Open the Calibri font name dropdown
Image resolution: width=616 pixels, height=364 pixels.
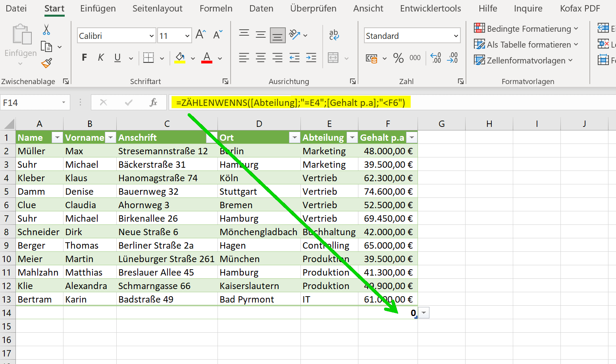click(x=151, y=36)
